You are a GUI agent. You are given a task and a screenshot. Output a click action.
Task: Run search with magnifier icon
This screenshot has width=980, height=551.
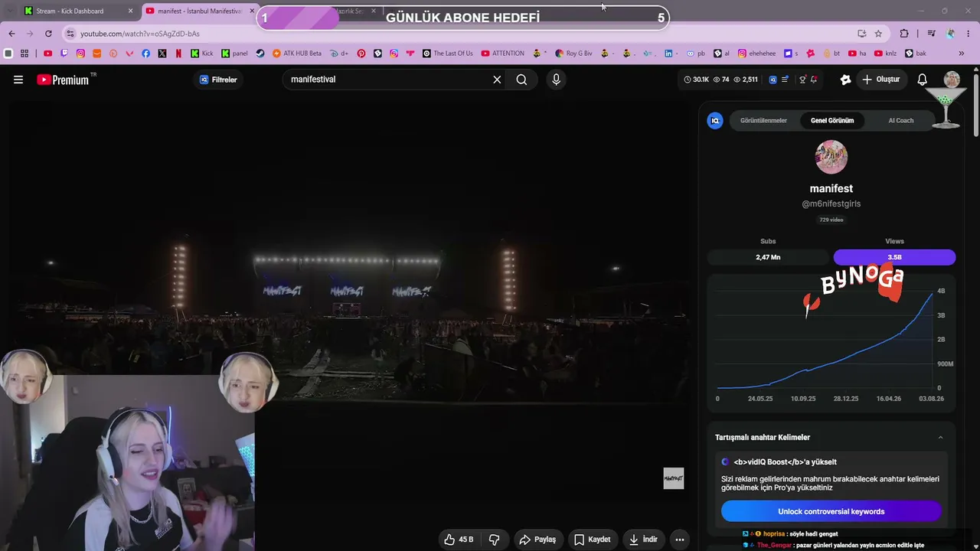(x=521, y=80)
